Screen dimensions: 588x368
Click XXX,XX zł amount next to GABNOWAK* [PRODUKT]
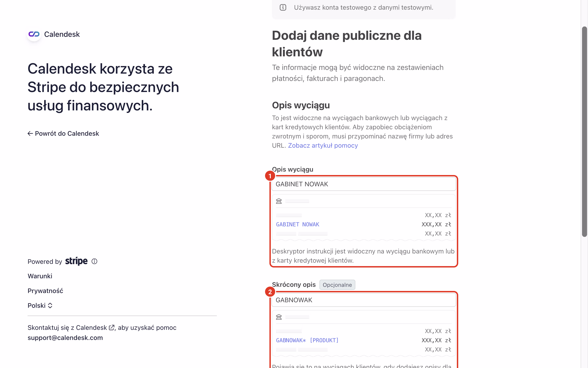436,340
